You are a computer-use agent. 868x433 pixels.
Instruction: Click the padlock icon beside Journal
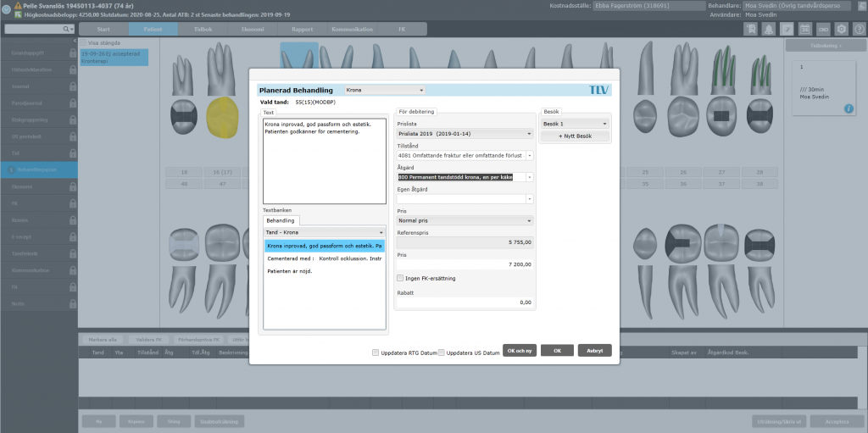point(73,87)
